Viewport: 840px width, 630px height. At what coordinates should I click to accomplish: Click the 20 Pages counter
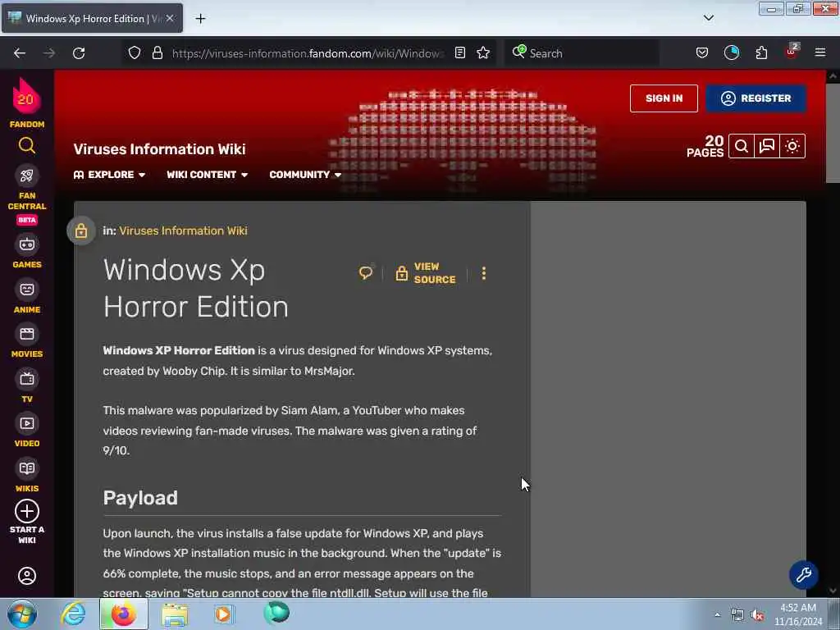[x=705, y=146]
